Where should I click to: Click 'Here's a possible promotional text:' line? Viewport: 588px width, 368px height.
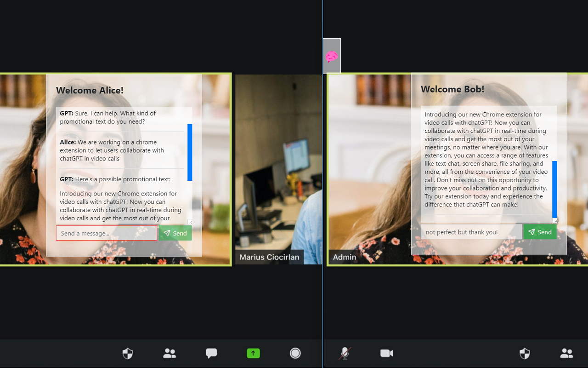click(x=115, y=179)
